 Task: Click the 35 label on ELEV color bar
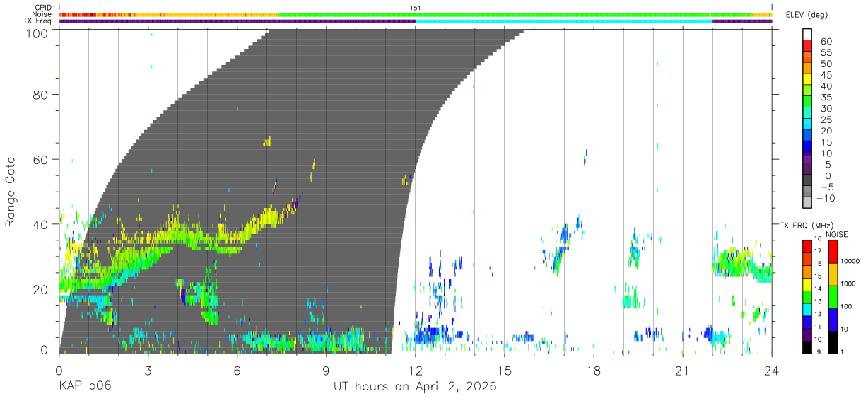pyautogui.click(x=826, y=97)
